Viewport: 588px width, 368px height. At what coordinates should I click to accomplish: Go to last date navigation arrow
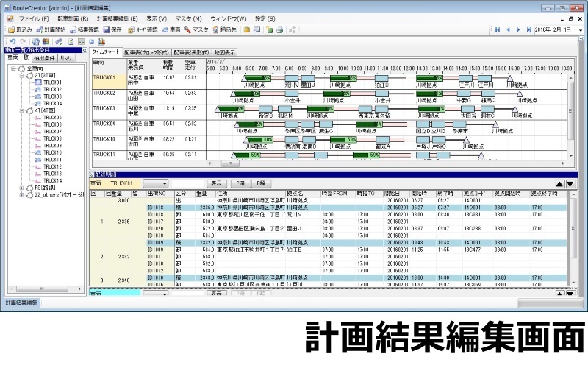click(x=528, y=29)
